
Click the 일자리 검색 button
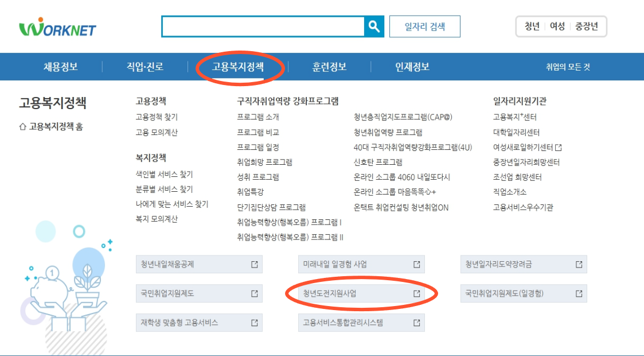(424, 26)
